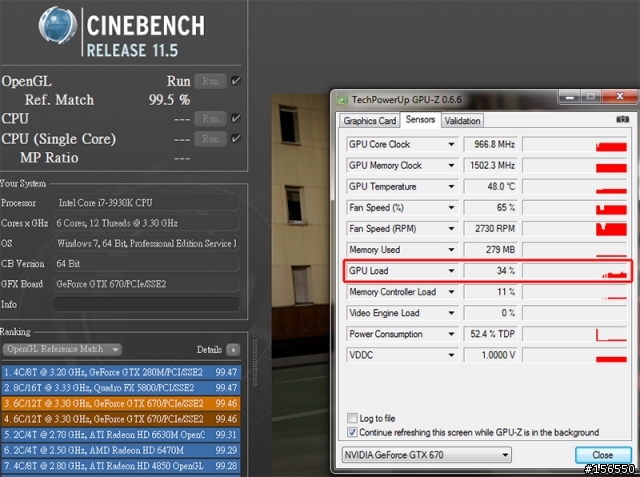640x477 pixels.
Task: Click the Processor field Intel Core i7-3930K
Action: pos(146,203)
